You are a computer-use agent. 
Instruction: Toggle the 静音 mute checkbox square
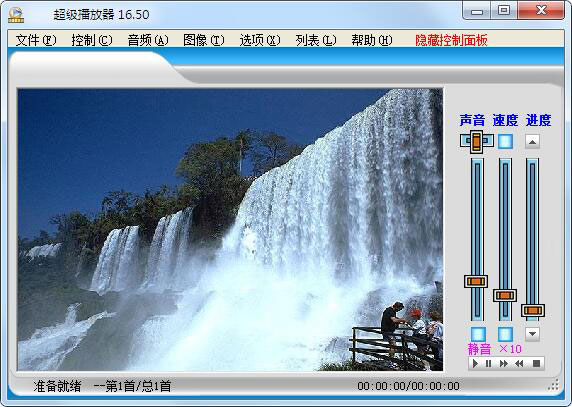pyautogui.click(x=478, y=334)
